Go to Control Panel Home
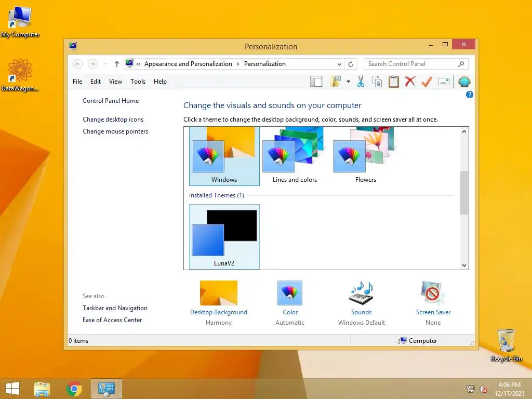 point(111,101)
